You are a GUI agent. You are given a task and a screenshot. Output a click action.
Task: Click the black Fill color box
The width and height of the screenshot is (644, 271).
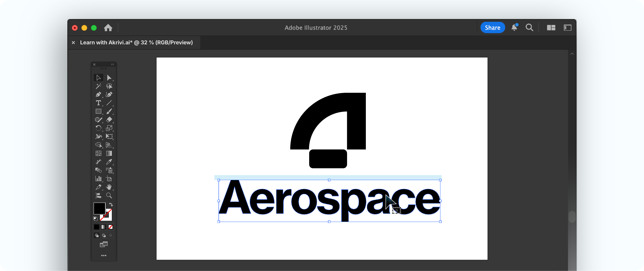99,208
